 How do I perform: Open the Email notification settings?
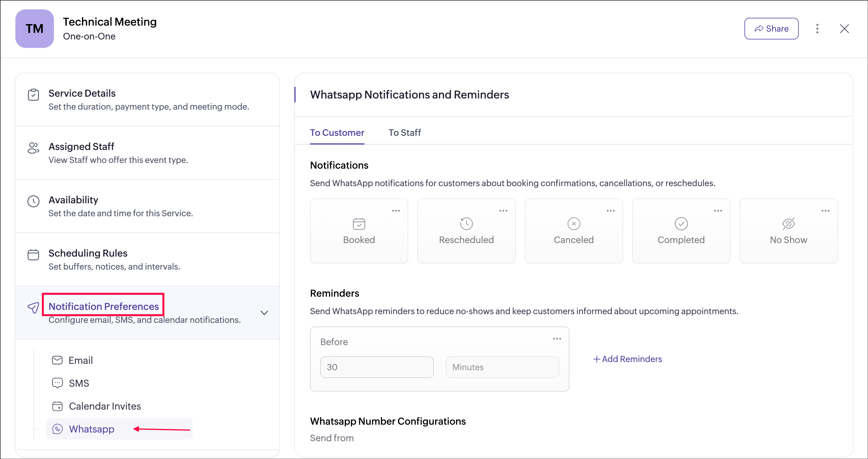tap(80, 360)
